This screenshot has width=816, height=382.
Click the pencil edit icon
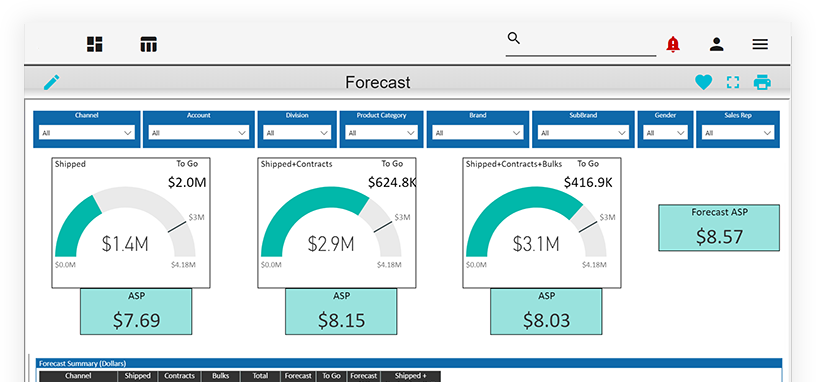coord(52,82)
